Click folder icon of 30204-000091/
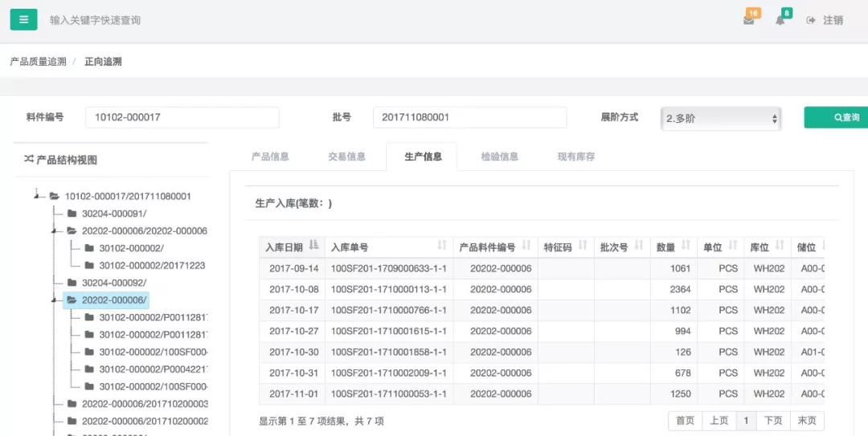Image resolution: width=868 pixels, height=436 pixels. 72,214
